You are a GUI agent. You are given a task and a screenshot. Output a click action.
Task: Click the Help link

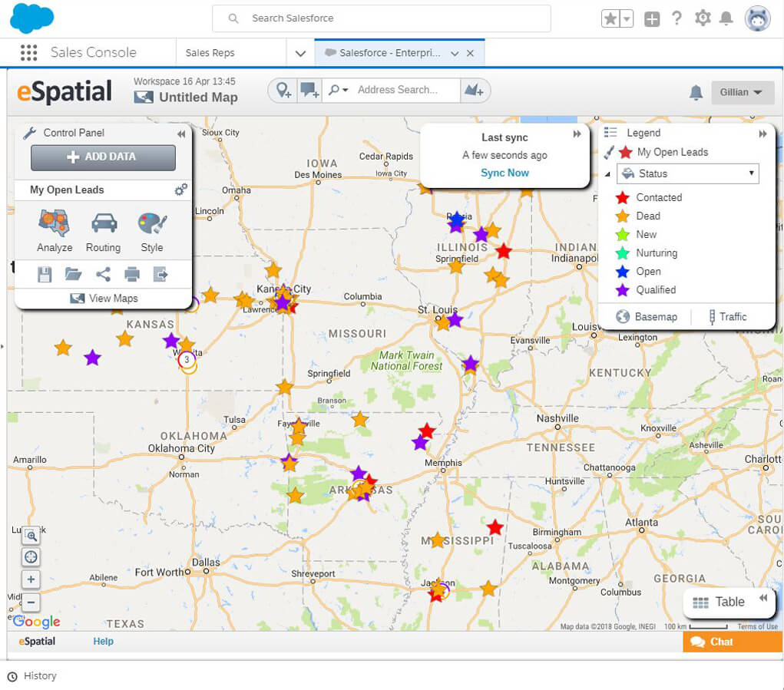(x=104, y=642)
